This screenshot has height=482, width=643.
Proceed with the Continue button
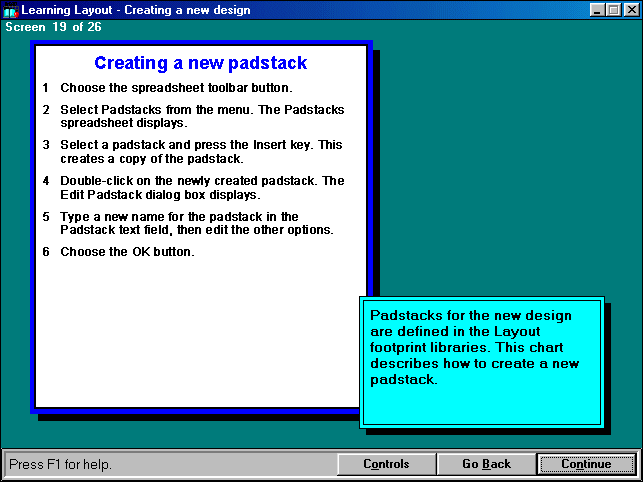point(586,464)
